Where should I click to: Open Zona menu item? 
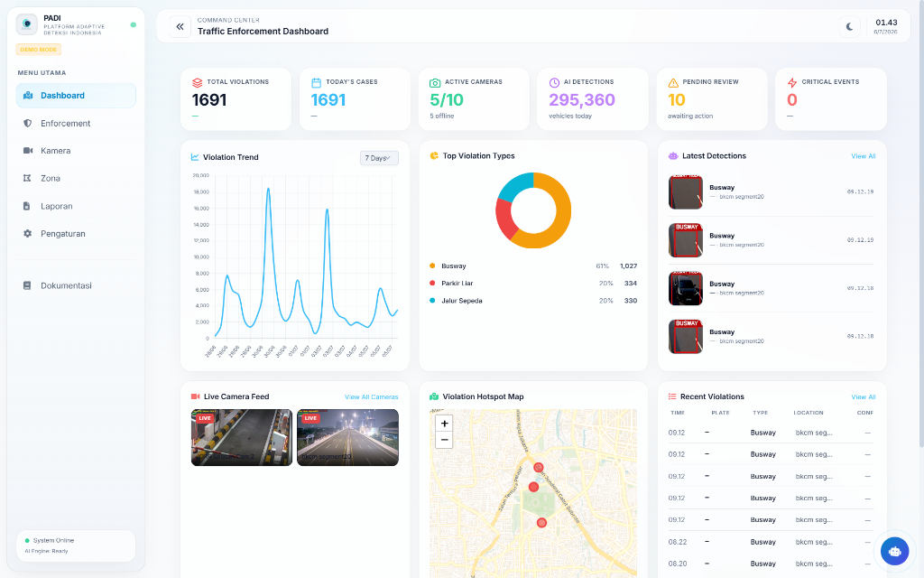[x=76, y=178]
